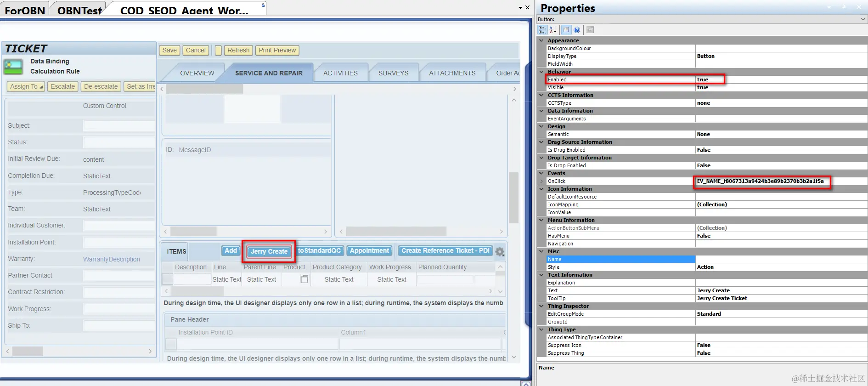The width and height of the screenshot is (868, 386).
Task: Select the Visible property row
Action: [x=706, y=87]
